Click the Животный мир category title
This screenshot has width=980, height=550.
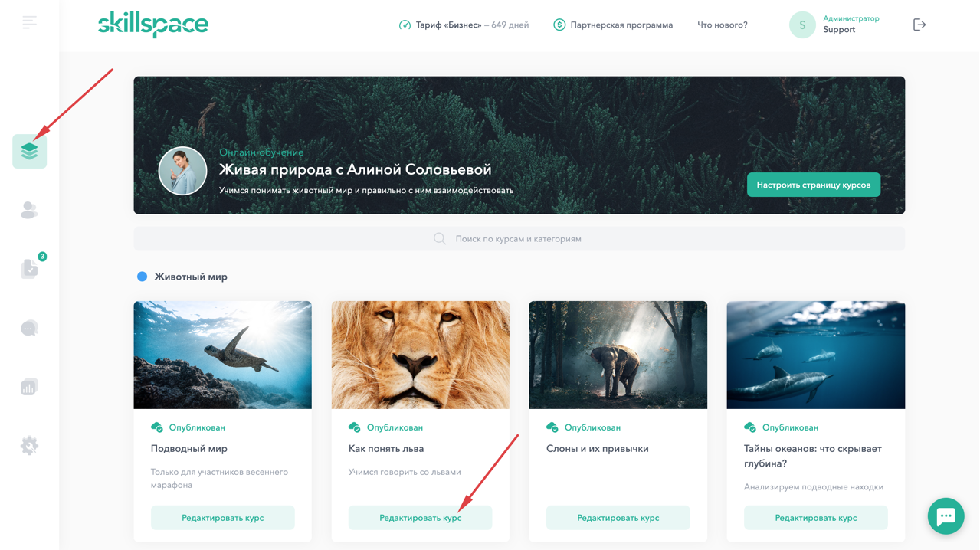[191, 277]
